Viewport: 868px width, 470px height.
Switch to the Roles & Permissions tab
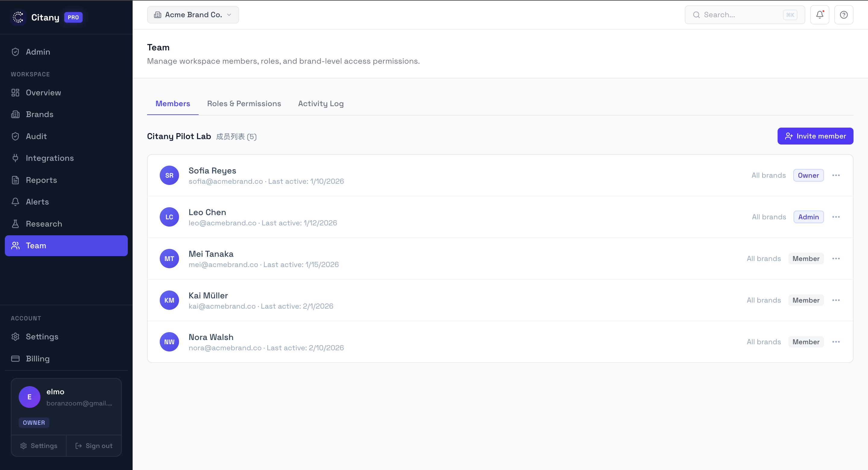pyautogui.click(x=244, y=103)
